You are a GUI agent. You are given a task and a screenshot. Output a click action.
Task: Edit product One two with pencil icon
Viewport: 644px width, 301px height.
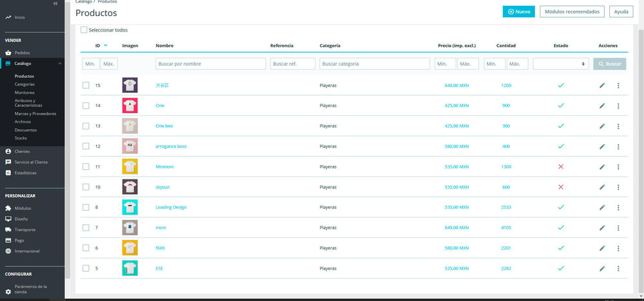pyautogui.click(x=602, y=126)
